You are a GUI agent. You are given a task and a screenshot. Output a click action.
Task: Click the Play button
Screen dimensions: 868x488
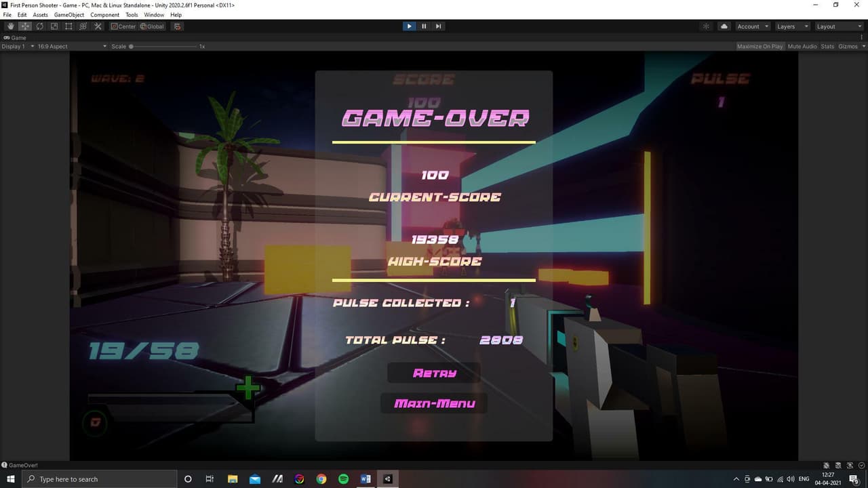[409, 26]
